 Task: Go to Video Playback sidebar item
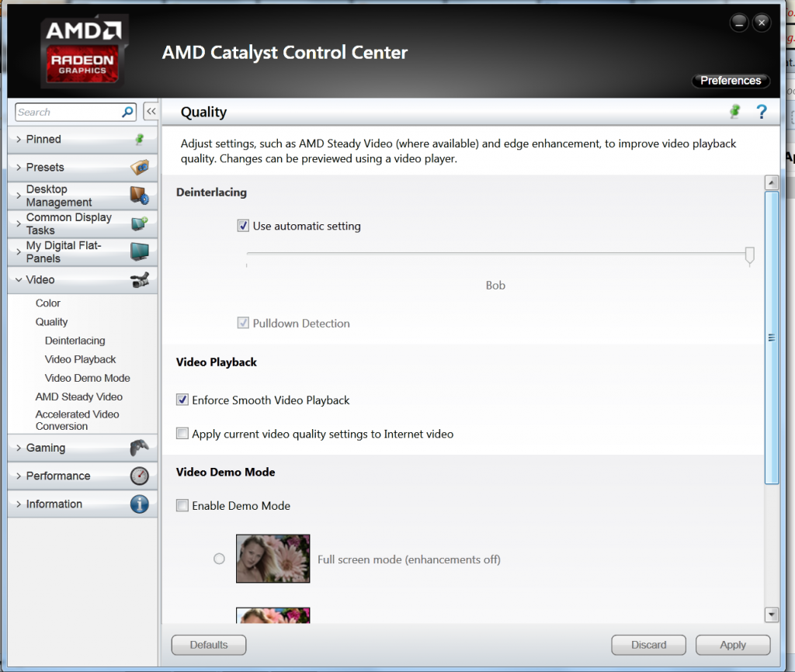click(80, 359)
